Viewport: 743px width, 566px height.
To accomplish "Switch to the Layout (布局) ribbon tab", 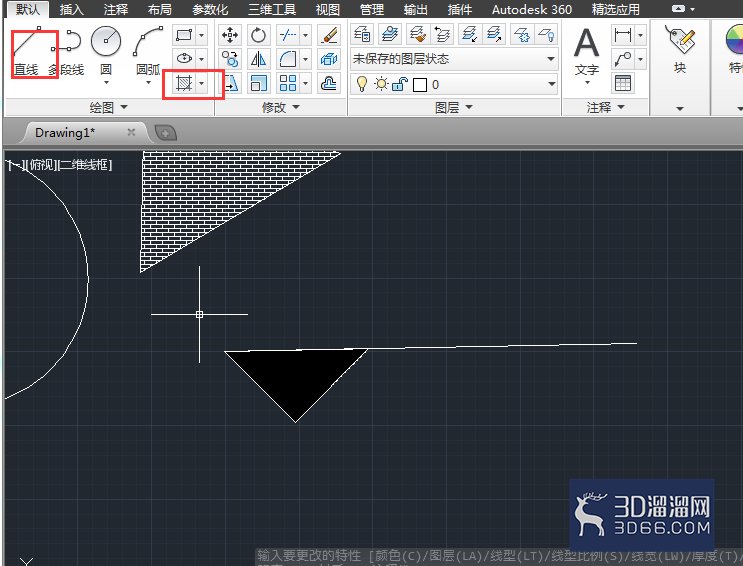I will (x=159, y=9).
